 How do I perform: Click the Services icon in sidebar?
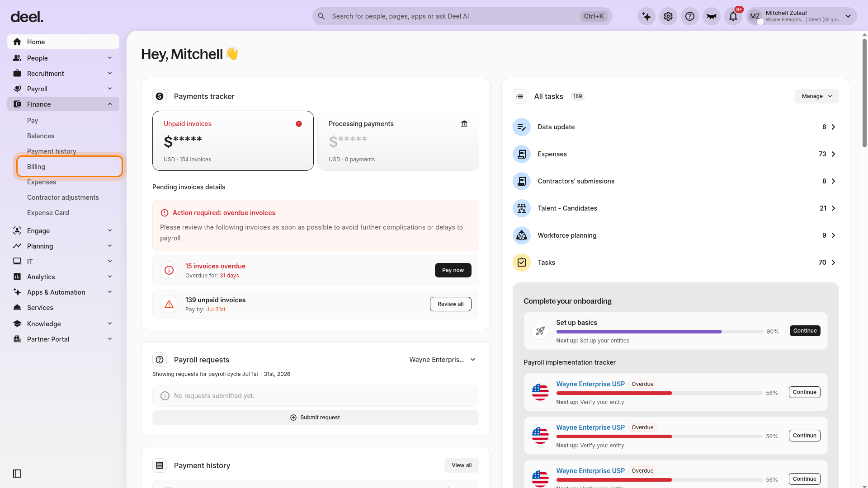[x=17, y=308]
